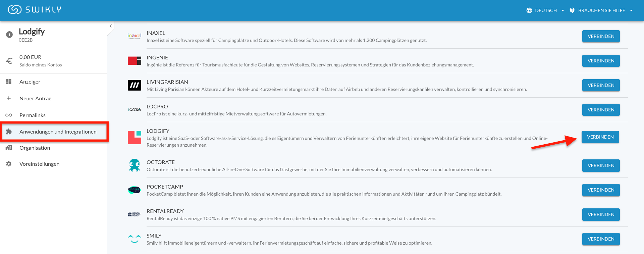644x254 pixels.
Task: Click the Ingenie red-black logo
Action: pyautogui.click(x=135, y=61)
